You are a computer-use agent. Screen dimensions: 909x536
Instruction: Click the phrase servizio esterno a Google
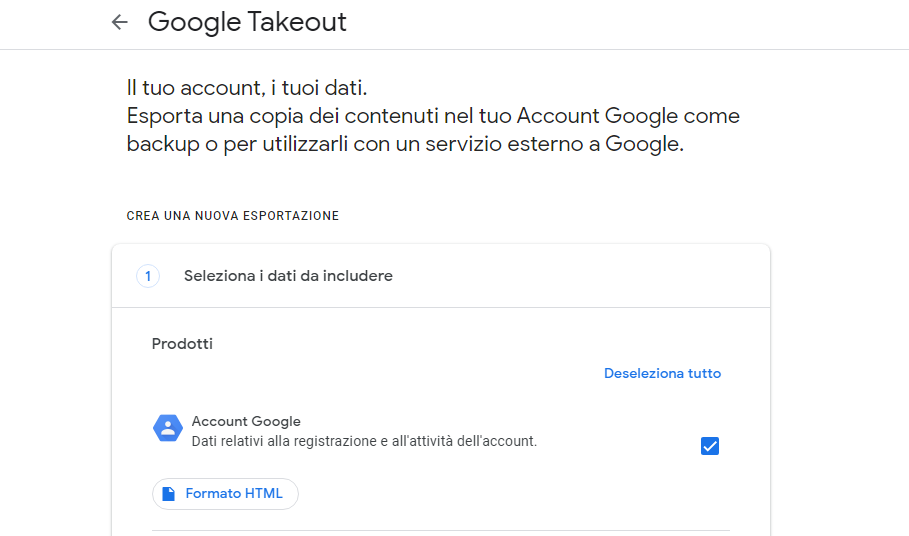click(555, 144)
